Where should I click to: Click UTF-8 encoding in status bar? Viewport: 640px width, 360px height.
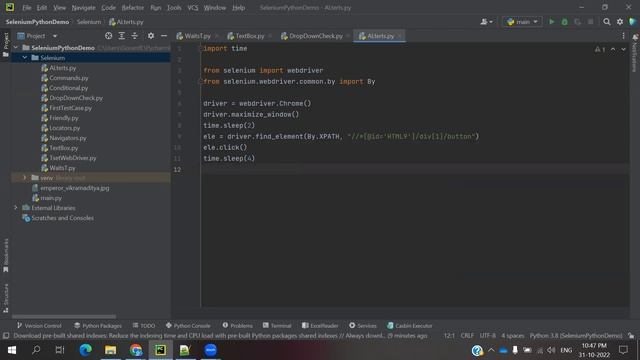(487, 336)
